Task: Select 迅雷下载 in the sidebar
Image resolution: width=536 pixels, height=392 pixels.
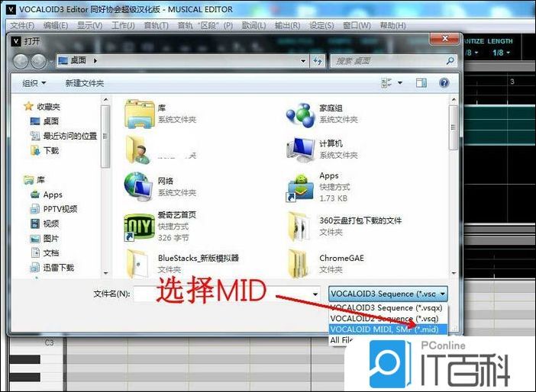Action: [52, 268]
